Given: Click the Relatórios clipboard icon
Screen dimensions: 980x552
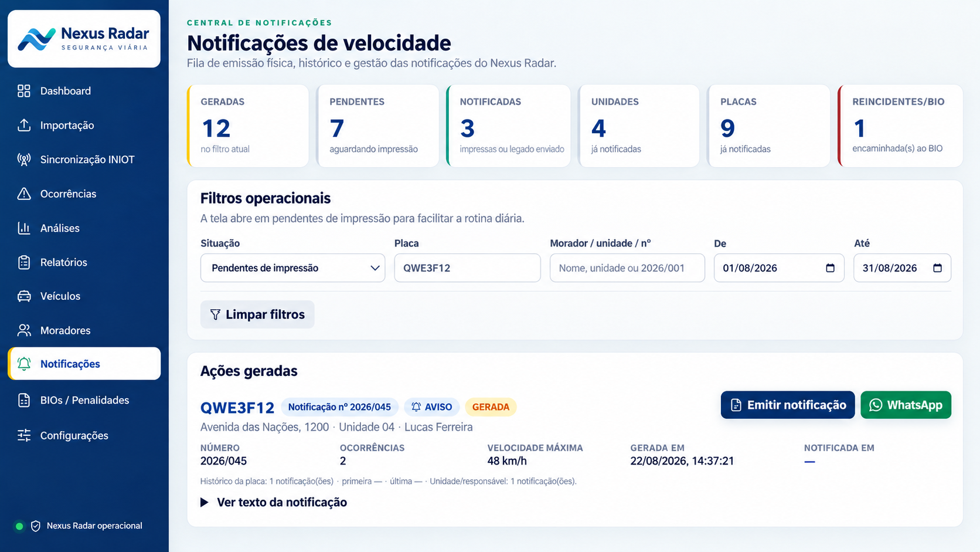Looking at the screenshot, I should pos(24,262).
